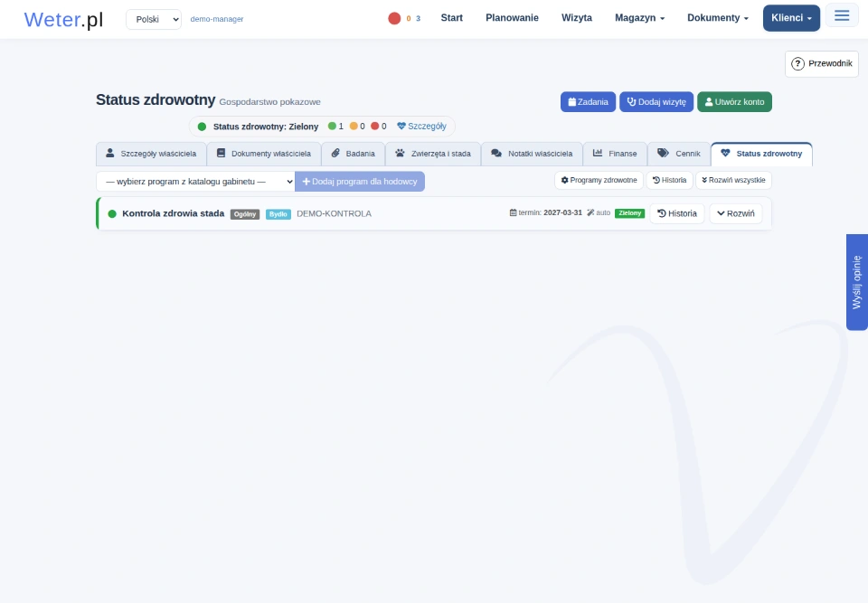The width and height of the screenshot is (868, 603).
Task: Switch to Szczegóły właściciela tab
Action: pyautogui.click(x=151, y=154)
